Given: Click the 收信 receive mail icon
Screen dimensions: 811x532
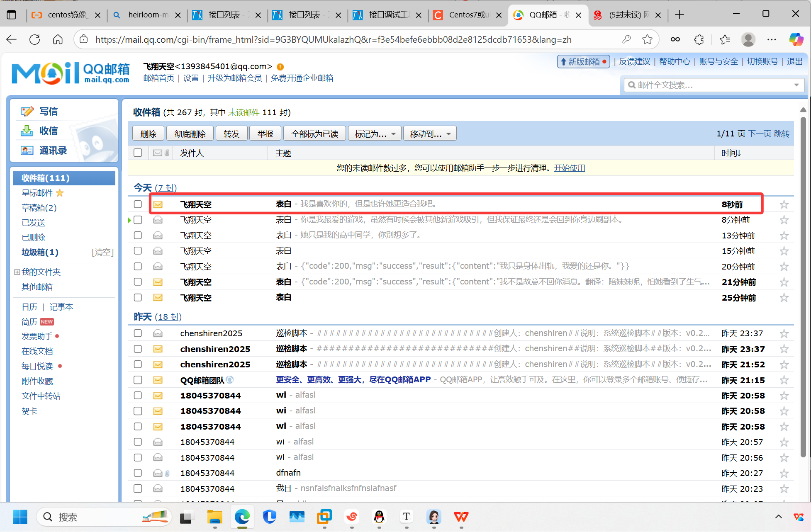Looking at the screenshot, I should tap(27, 131).
